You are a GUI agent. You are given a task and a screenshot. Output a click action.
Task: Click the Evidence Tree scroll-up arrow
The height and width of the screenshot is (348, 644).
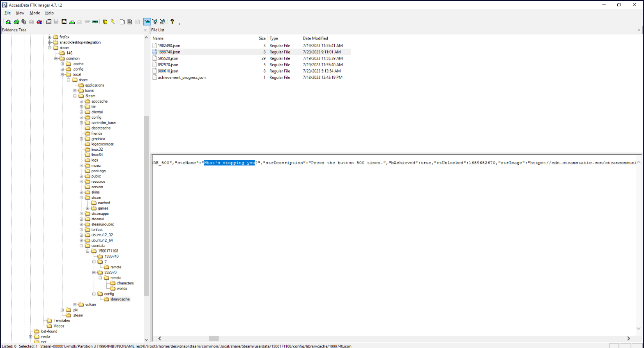click(x=146, y=37)
